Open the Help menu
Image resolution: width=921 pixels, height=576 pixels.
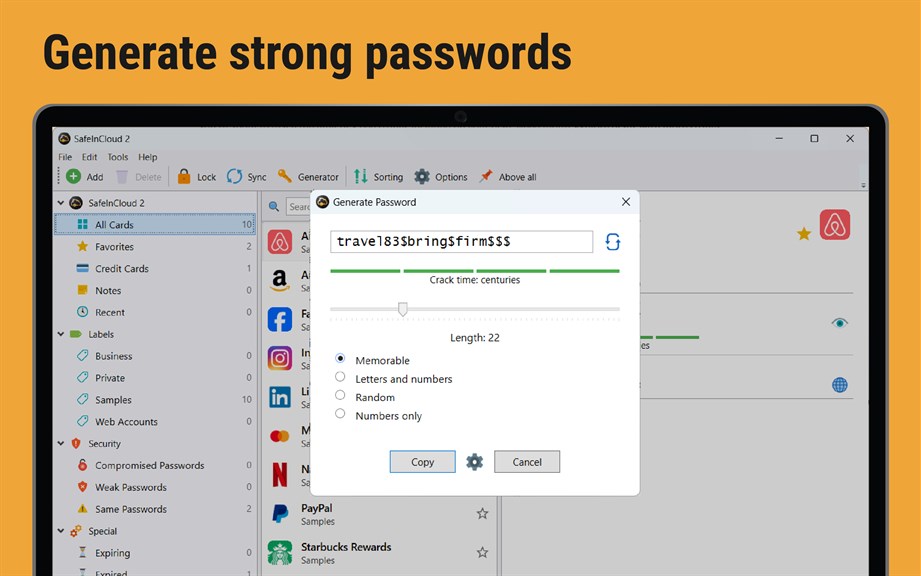pyautogui.click(x=147, y=157)
